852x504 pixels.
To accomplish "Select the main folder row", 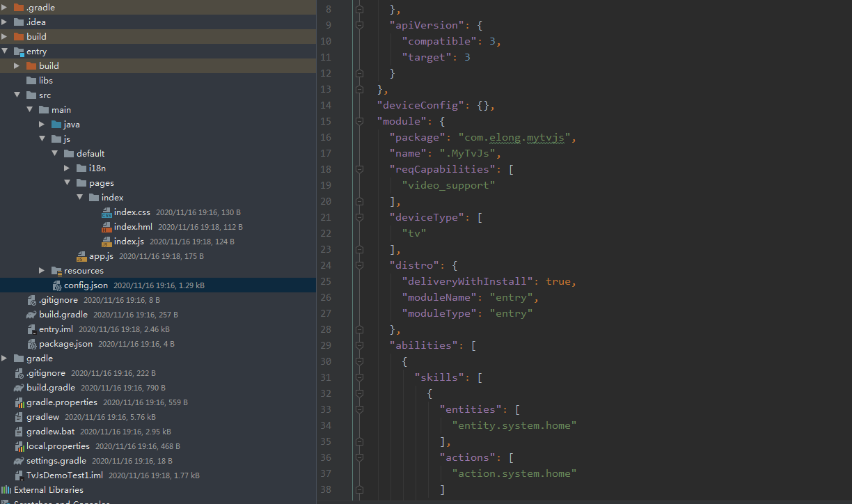I will [158, 110].
